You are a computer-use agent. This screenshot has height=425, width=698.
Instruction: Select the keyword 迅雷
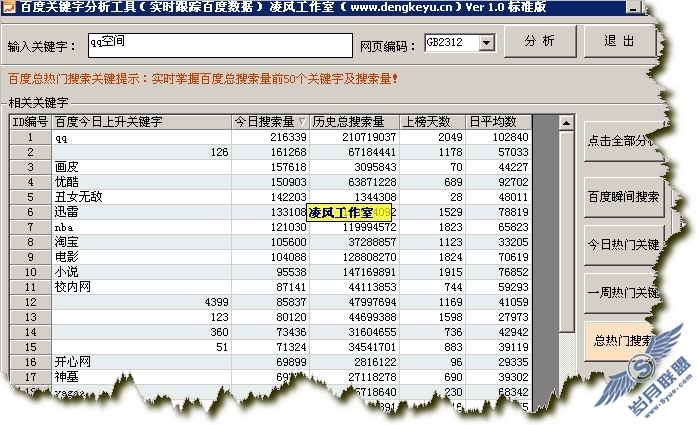[x=142, y=212]
